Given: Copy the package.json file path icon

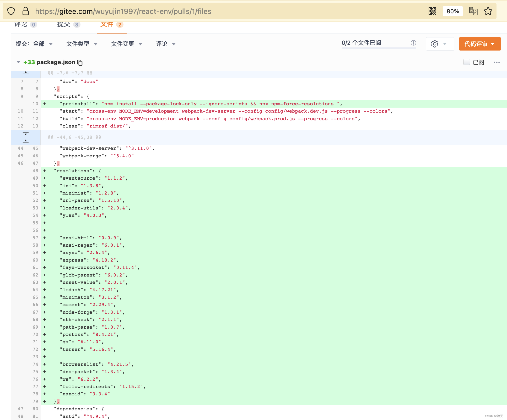Looking at the screenshot, I should click(80, 63).
